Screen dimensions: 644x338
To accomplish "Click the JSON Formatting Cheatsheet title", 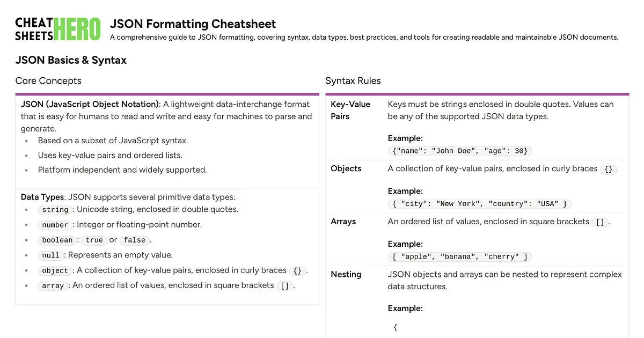I will click(193, 24).
